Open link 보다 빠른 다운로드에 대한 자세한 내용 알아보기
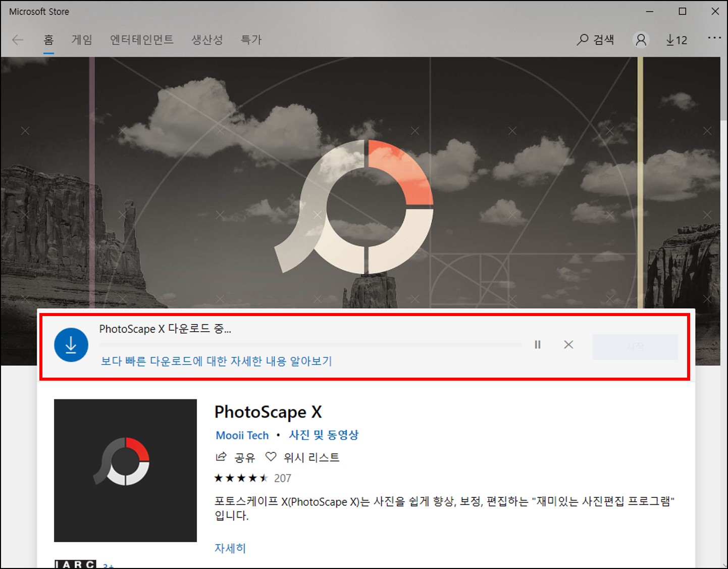The width and height of the screenshot is (728, 569). point(217,361)
